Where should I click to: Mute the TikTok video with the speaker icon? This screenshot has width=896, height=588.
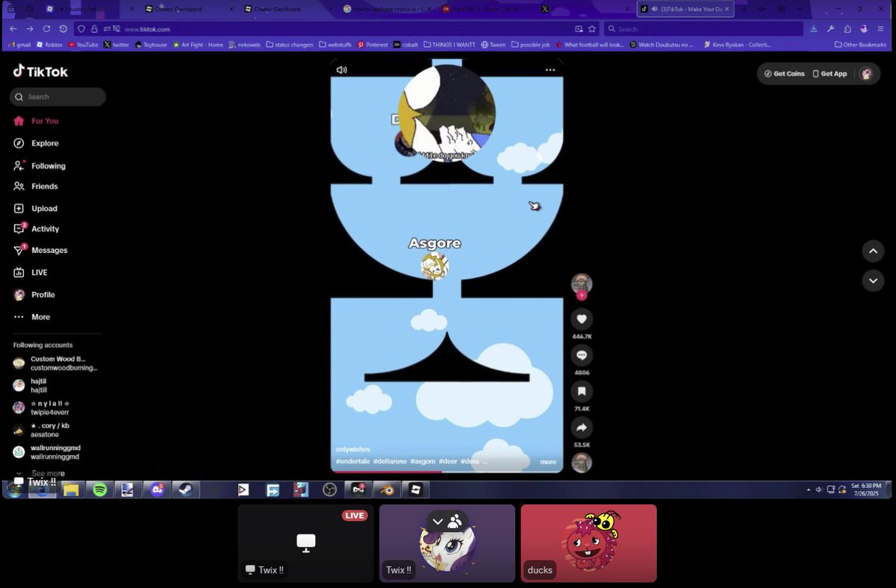(341, 69)
